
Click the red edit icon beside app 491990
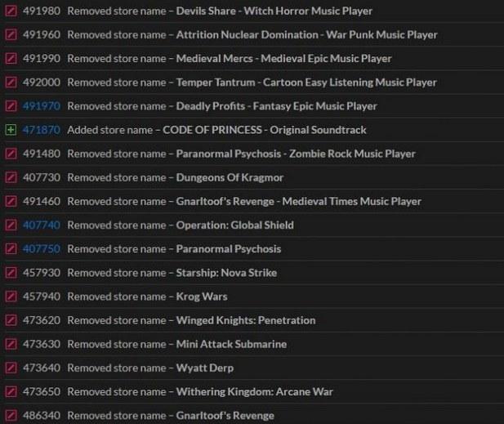tap(11, 59)
